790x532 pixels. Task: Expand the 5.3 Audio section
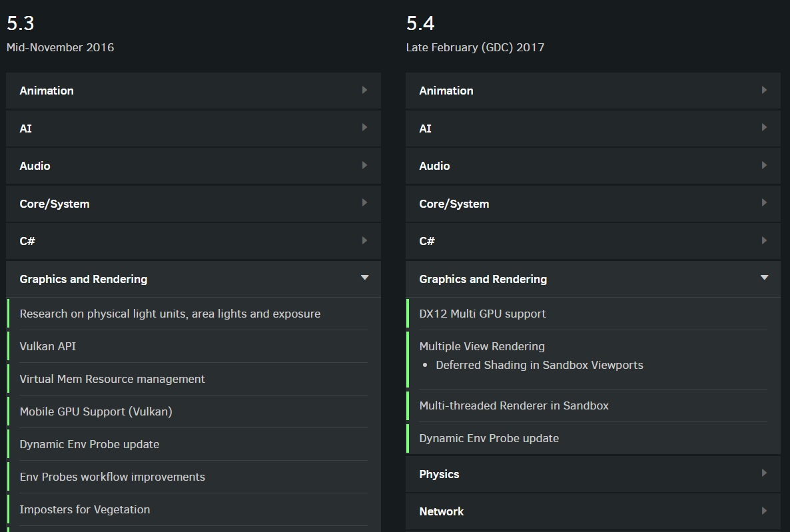[193, 166]
